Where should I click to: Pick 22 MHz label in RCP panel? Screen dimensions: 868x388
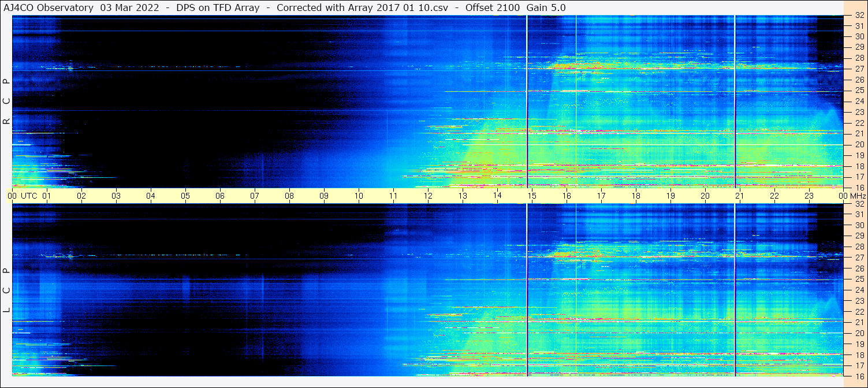click(x=859, y=123)
